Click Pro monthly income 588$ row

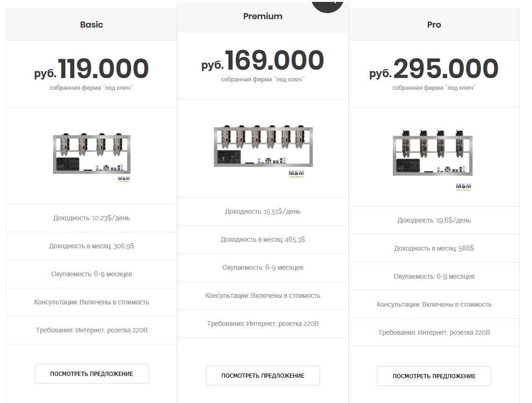pos(434,248)
